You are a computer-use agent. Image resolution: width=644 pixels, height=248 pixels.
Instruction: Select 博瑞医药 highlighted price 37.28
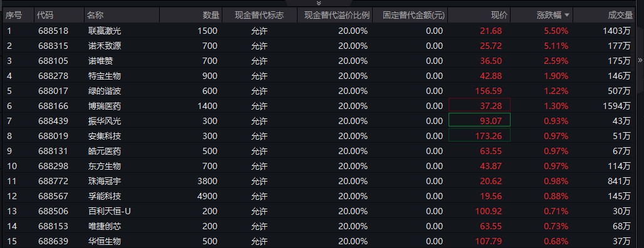(x=479, y=106)
